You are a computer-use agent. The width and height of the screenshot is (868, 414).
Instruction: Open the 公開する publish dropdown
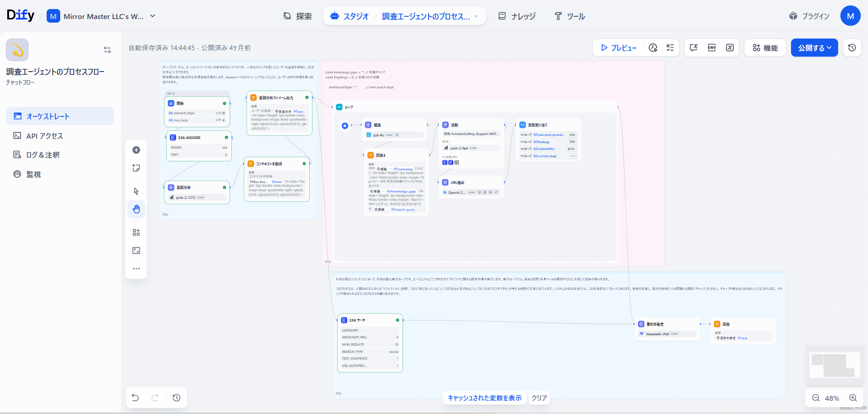click(x=814, y=48)
